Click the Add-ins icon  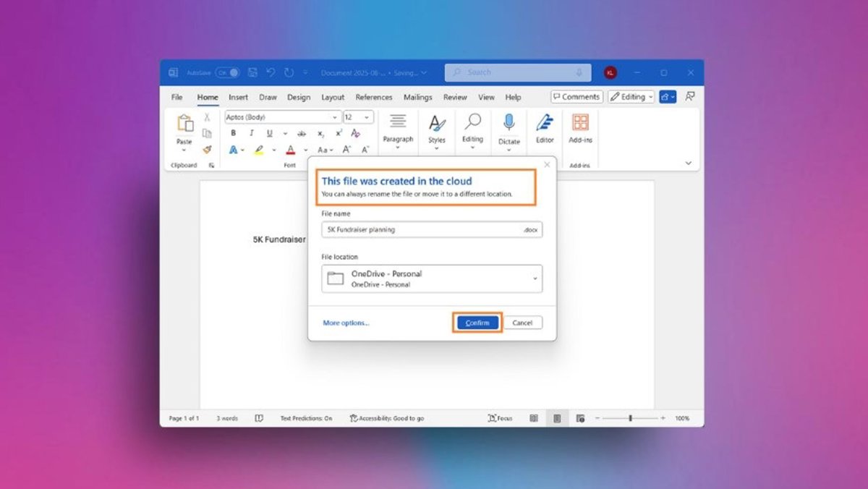580,123
